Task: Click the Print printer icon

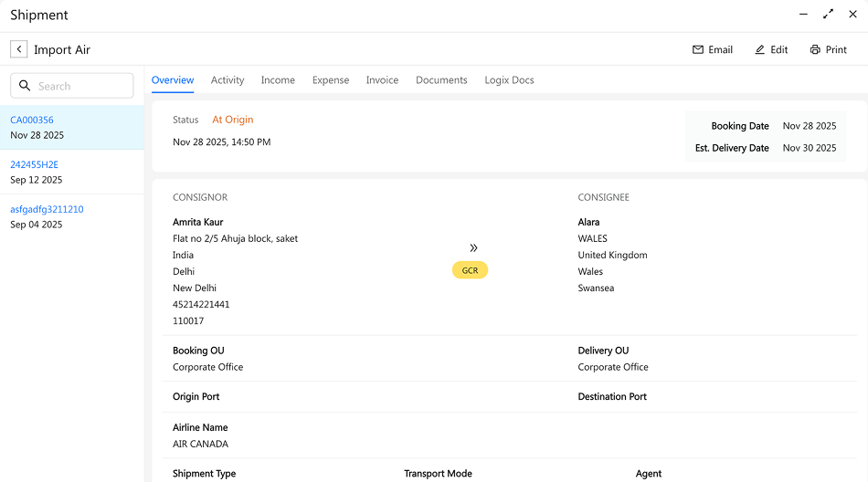Action: click(815, 50)
